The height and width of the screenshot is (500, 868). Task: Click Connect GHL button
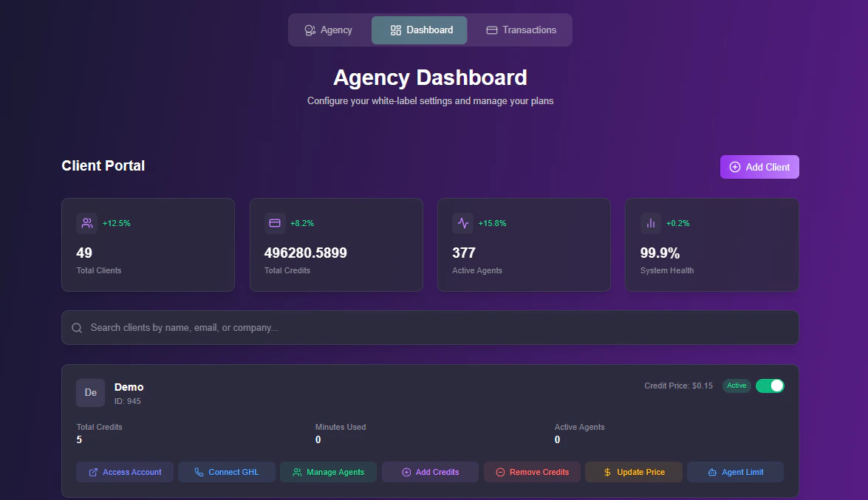click(x=226, y=473)
